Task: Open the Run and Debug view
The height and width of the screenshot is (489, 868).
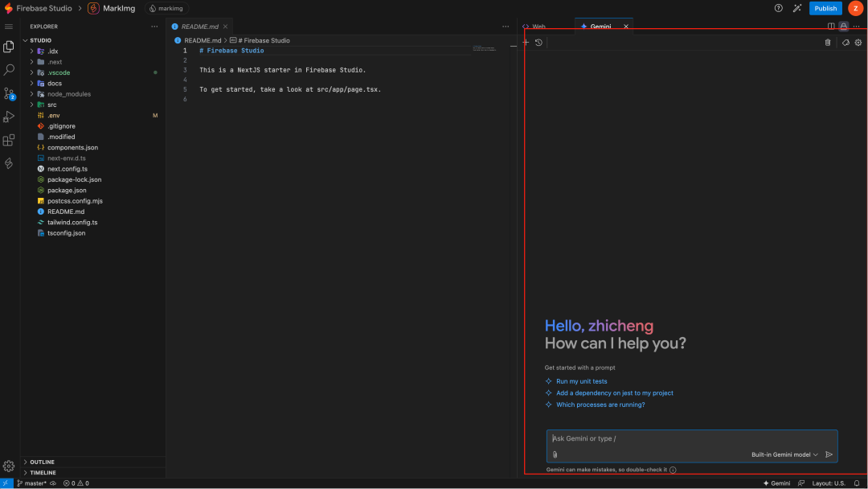Action: tap(9, 117)
